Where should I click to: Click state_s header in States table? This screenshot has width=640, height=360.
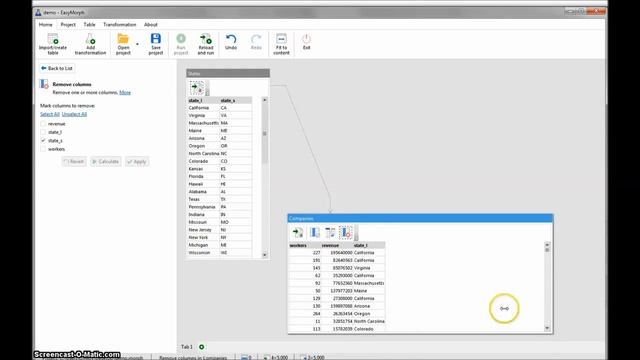point(236,100)
